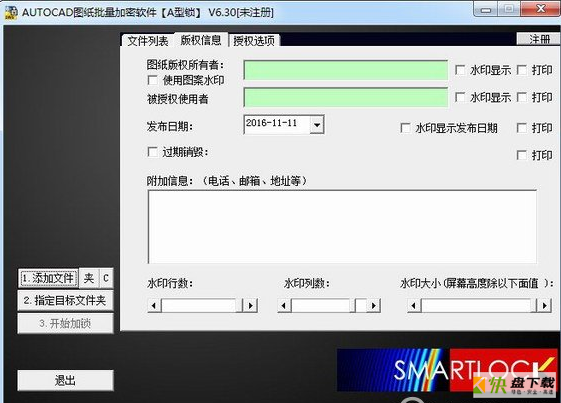Viewport: 561px width, 403px height.
Task: Toggle 水印显示 for 图纸版权所有者 row
Action: (460, 70)
